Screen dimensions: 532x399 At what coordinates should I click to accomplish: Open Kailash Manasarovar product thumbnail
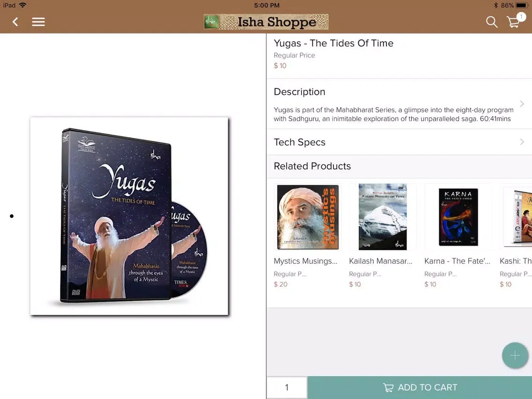coord(383,217)
